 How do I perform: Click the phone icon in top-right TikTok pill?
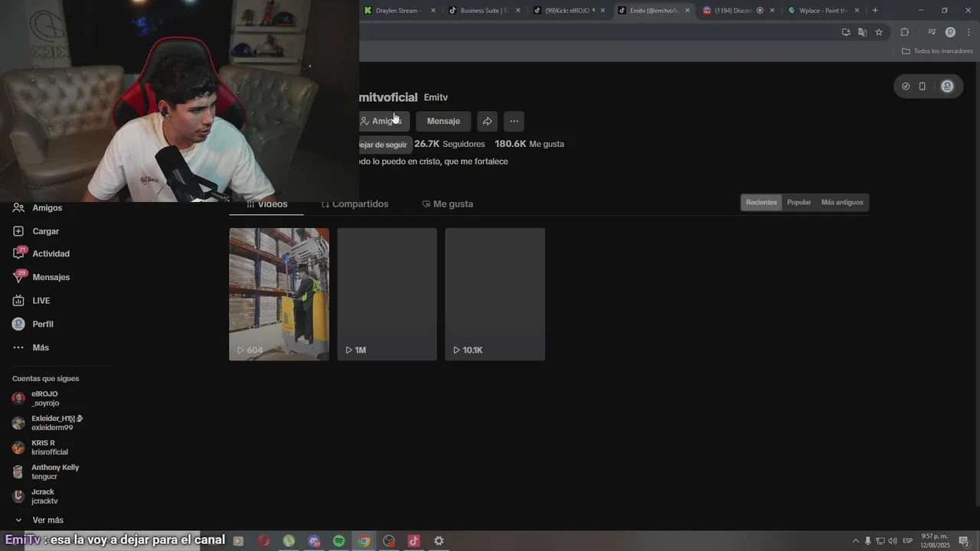tap(923, 86)
